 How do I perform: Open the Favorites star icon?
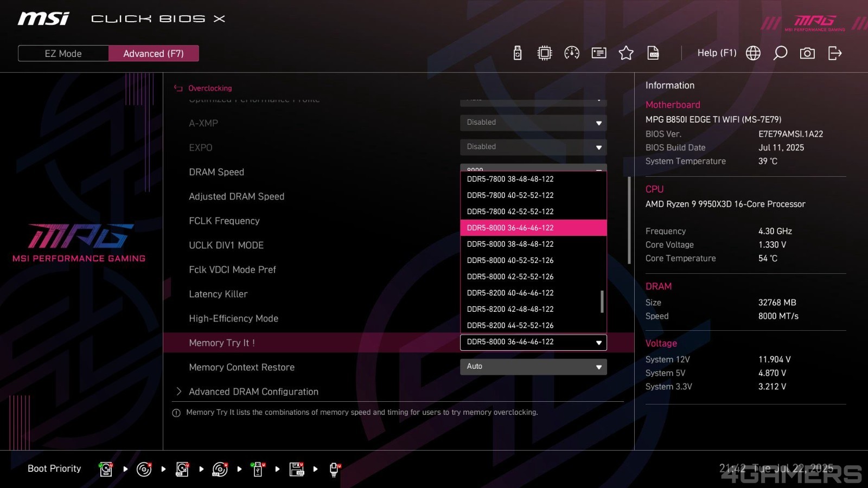[x=626, y=53]
